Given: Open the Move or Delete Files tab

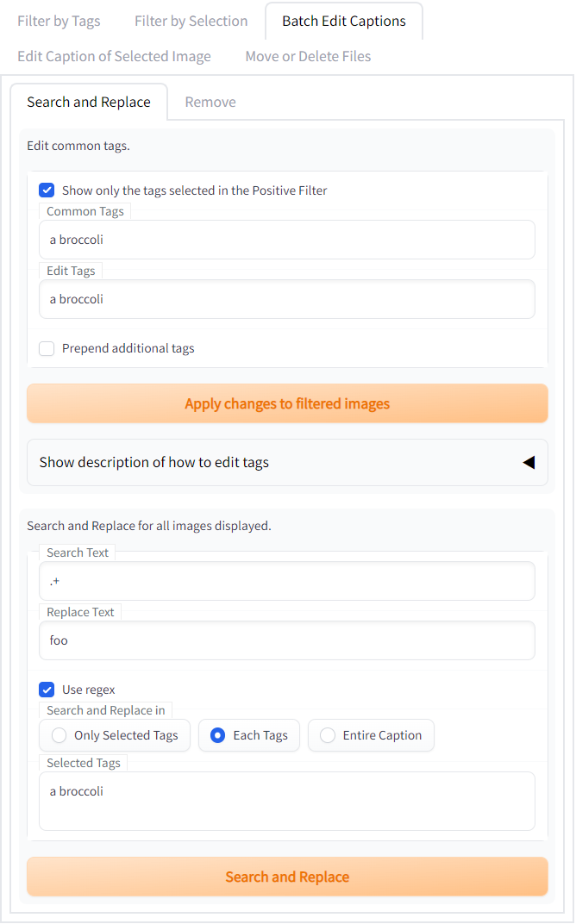Looking at the screenshot, I should coord(308,56).
